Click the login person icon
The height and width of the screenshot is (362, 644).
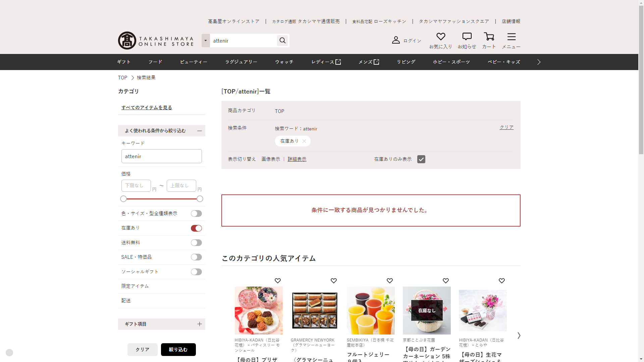[x=396, y=40]
